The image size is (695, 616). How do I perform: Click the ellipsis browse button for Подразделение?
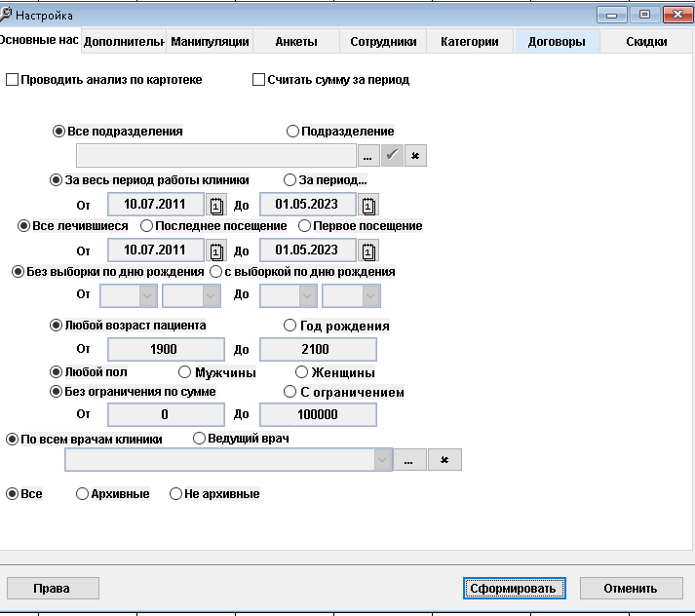[x=368, y=156]
